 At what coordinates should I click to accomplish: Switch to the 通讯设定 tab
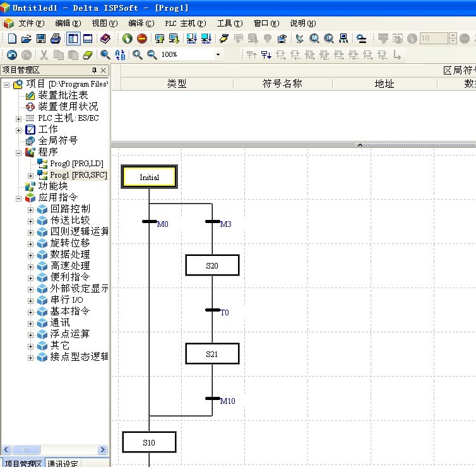pos(63,463)
